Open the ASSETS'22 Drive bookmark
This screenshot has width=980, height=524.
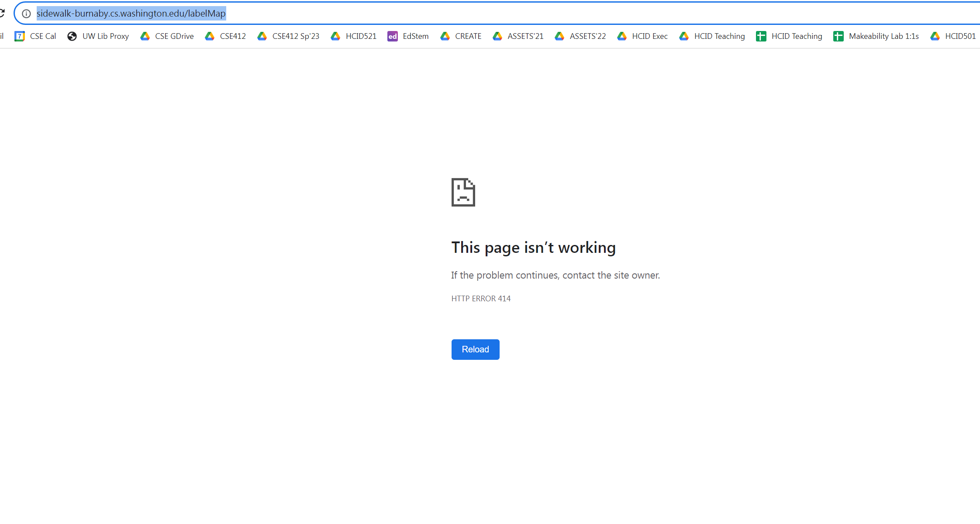588,36
